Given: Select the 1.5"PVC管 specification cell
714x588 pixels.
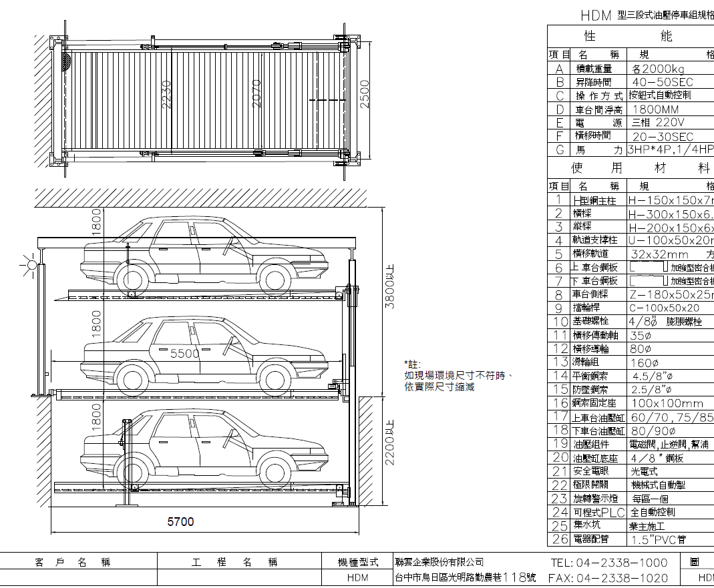Looking at the screenshot, I should [x=657, y=539].
